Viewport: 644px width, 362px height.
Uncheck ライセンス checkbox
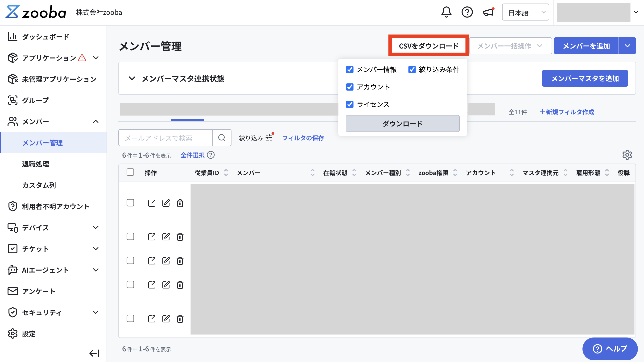350,104
